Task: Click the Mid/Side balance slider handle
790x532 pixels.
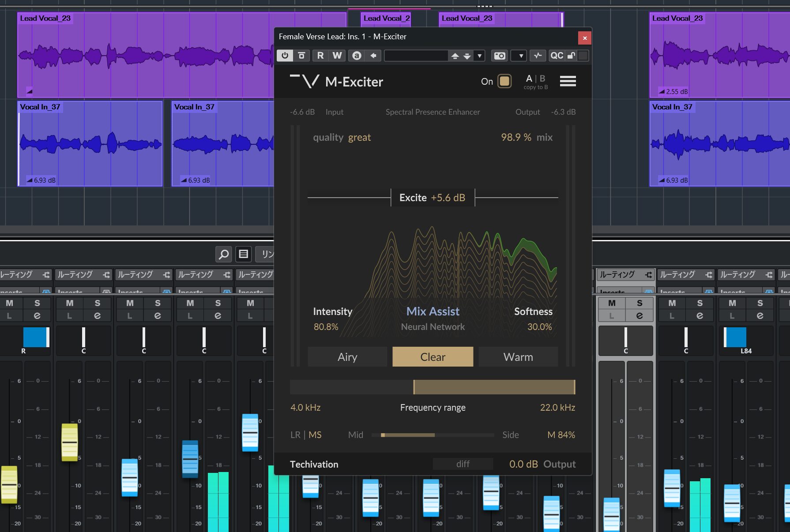Action: click(x=383, y=435)
